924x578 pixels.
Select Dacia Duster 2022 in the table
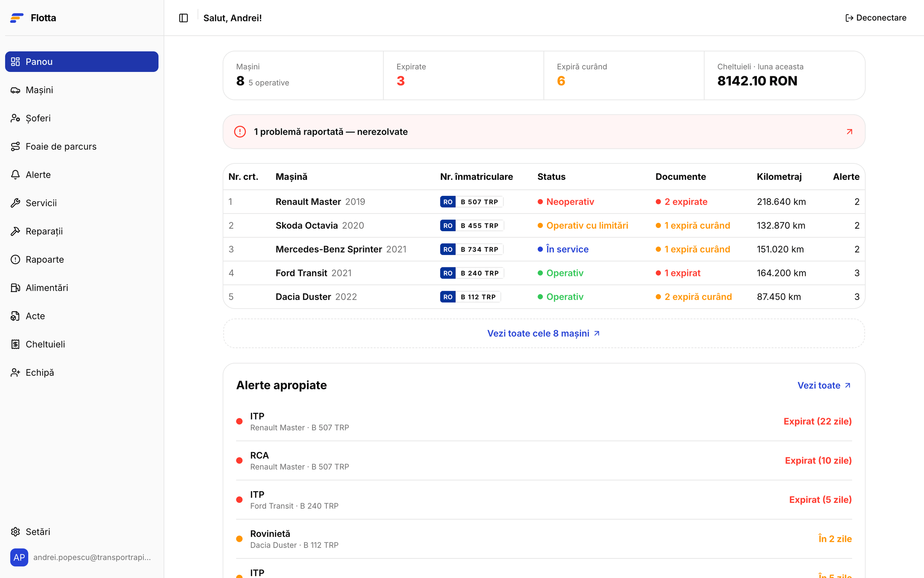544,297
